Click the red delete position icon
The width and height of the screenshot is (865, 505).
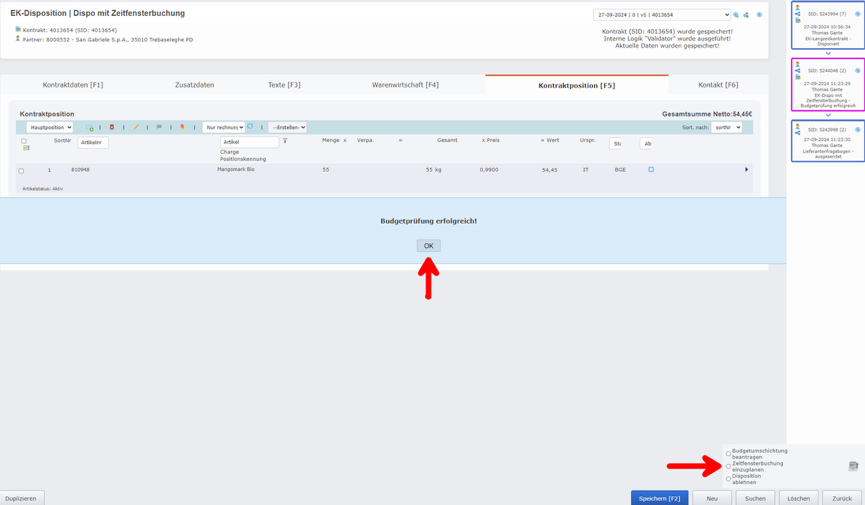click(112, 128)
